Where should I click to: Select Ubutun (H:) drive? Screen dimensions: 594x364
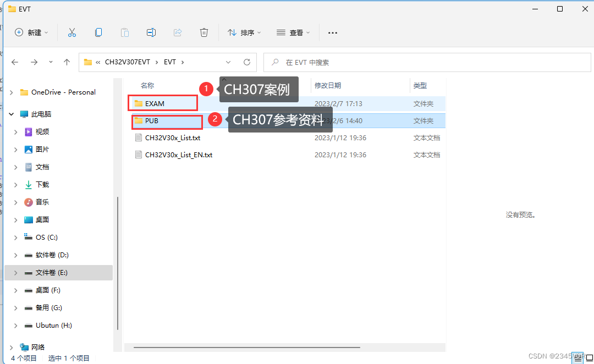point(53,326)
